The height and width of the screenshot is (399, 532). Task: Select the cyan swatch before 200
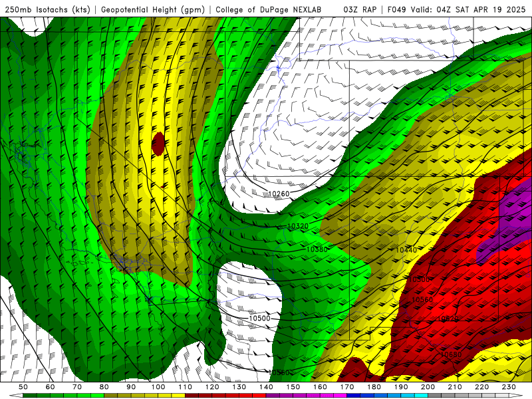click(421, 394)
